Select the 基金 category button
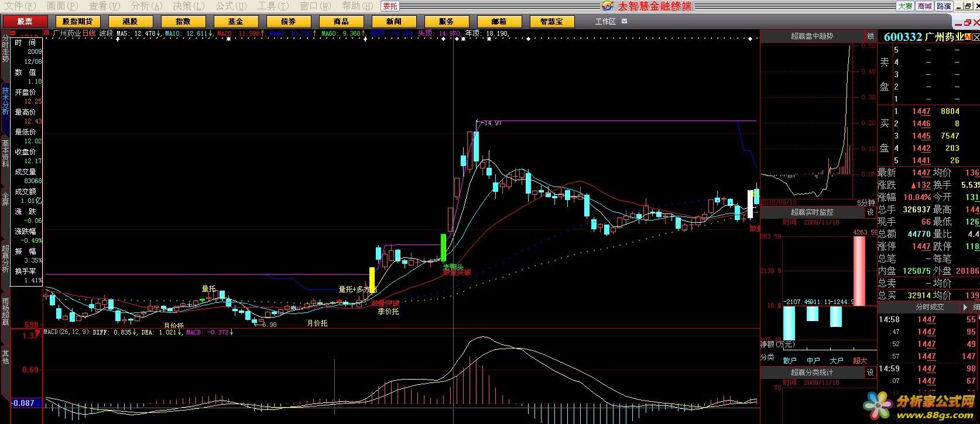 coord(236,22)
